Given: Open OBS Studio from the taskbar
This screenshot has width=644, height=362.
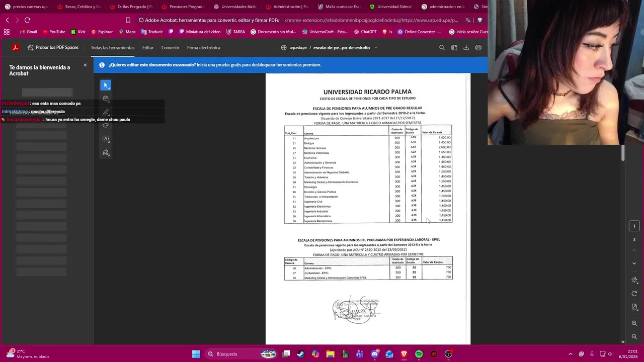Looking at the screenshot, I should 448,354.
